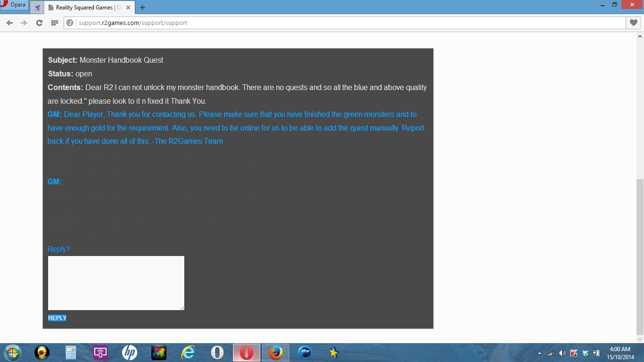The width and height of the screenshot is (644, 362).
Task: Click the heart bookmark icon
Action: (634, 23)
